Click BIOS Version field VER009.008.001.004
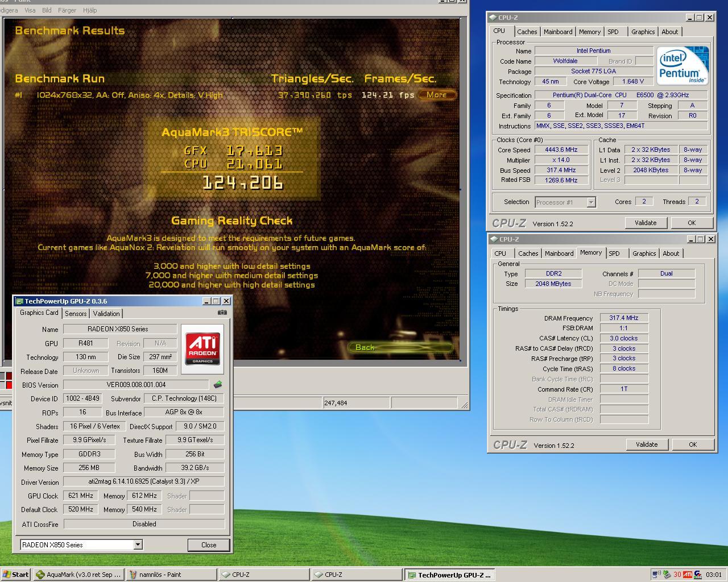 [136, 385]
